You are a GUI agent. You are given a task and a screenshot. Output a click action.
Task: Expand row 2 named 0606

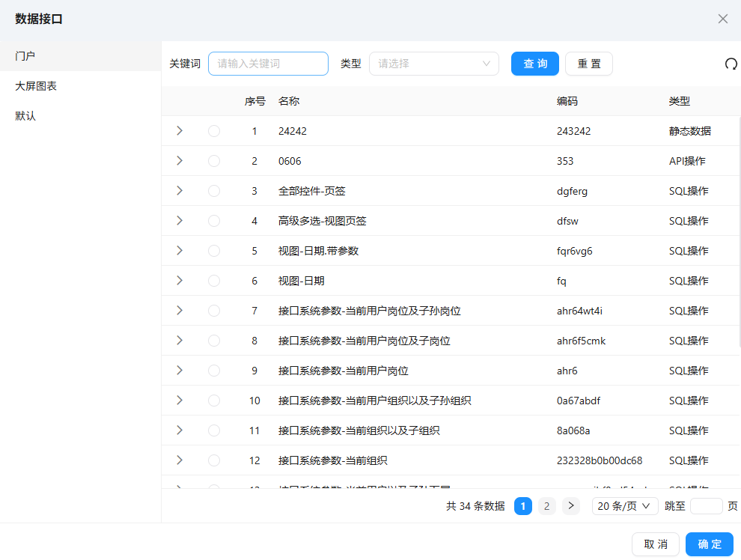click(179, 161)
